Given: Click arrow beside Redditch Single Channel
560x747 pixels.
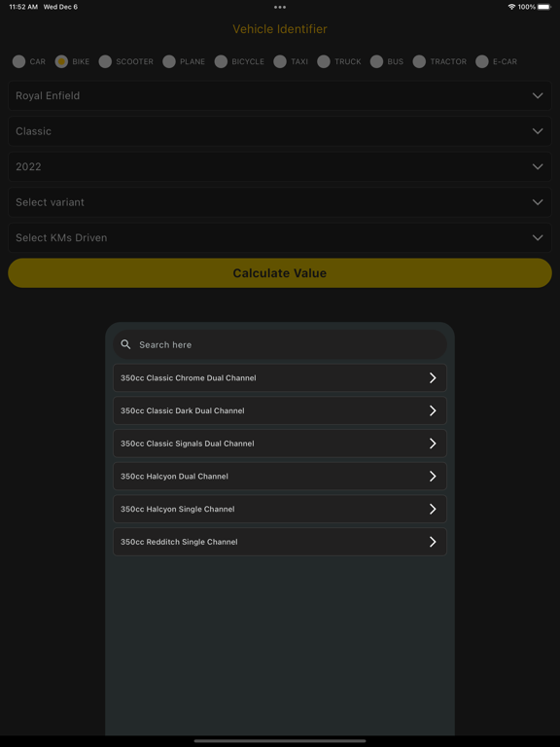Looking at the screenshot, I should [433, 542].
